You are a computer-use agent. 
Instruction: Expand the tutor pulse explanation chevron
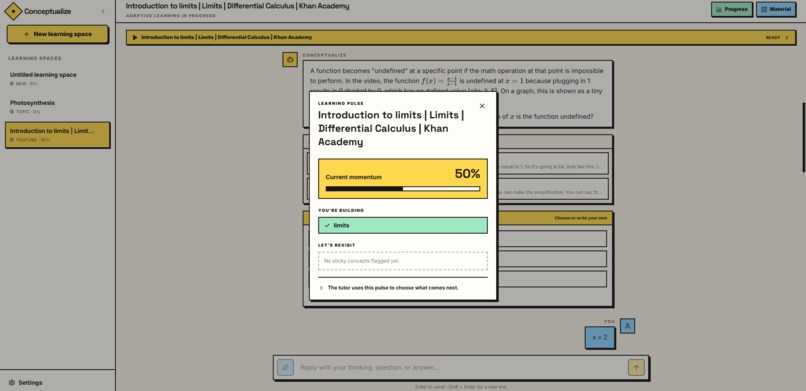(321, 288)
